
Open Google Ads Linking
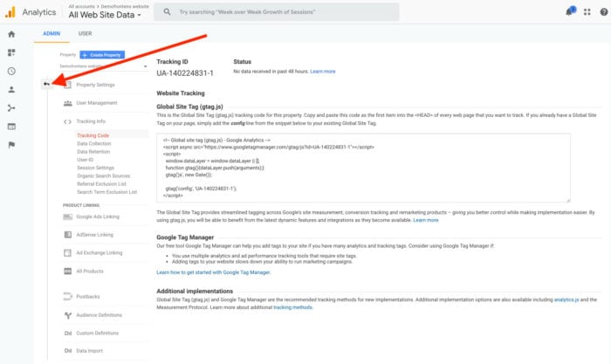[98, 216]
